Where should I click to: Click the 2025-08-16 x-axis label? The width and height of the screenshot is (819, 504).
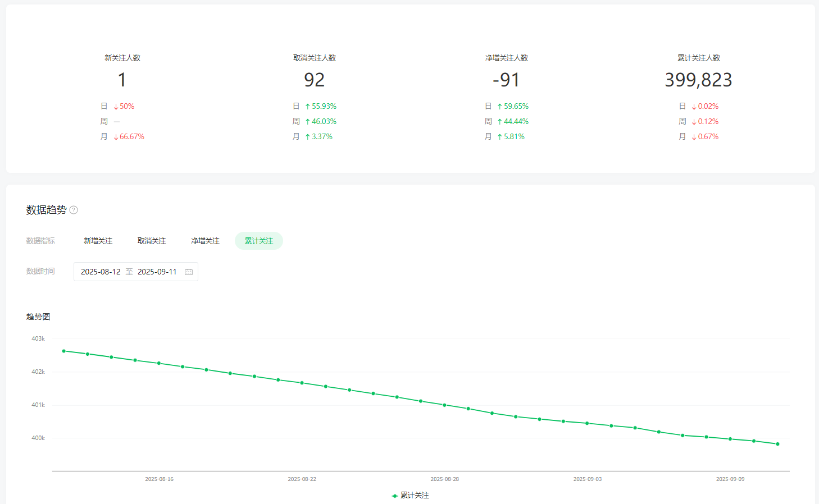[160, 479]
